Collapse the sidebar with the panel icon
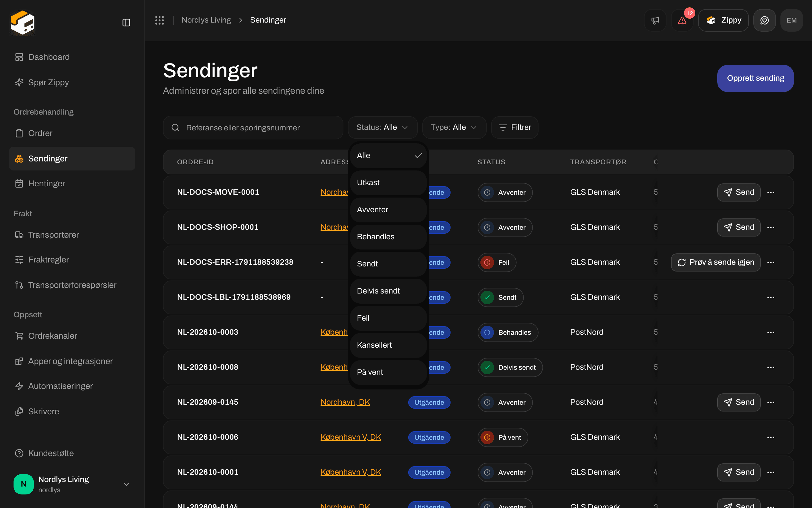This screenshot has height=508, width=812. (126, 23)
